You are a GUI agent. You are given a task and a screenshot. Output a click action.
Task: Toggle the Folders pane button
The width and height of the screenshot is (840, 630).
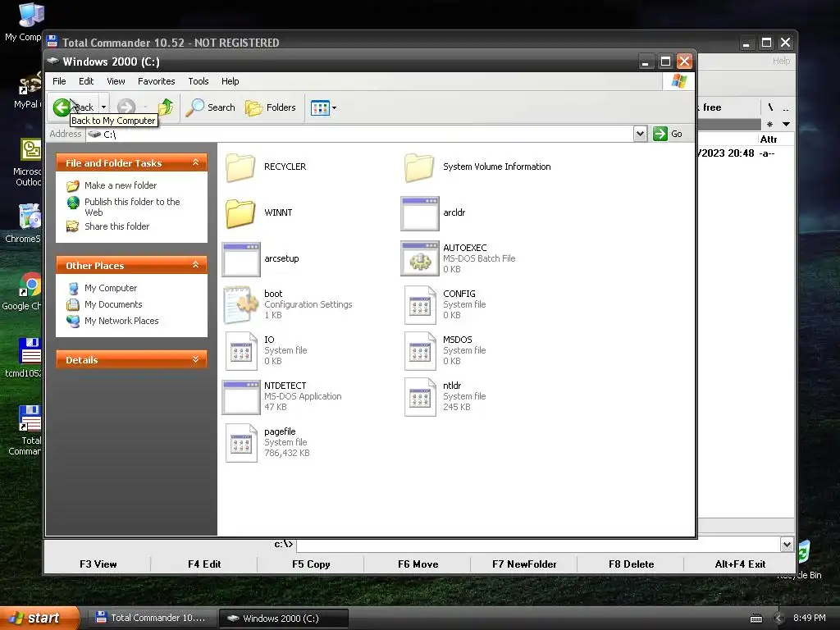pyautogui.click(x=271, y=107)
